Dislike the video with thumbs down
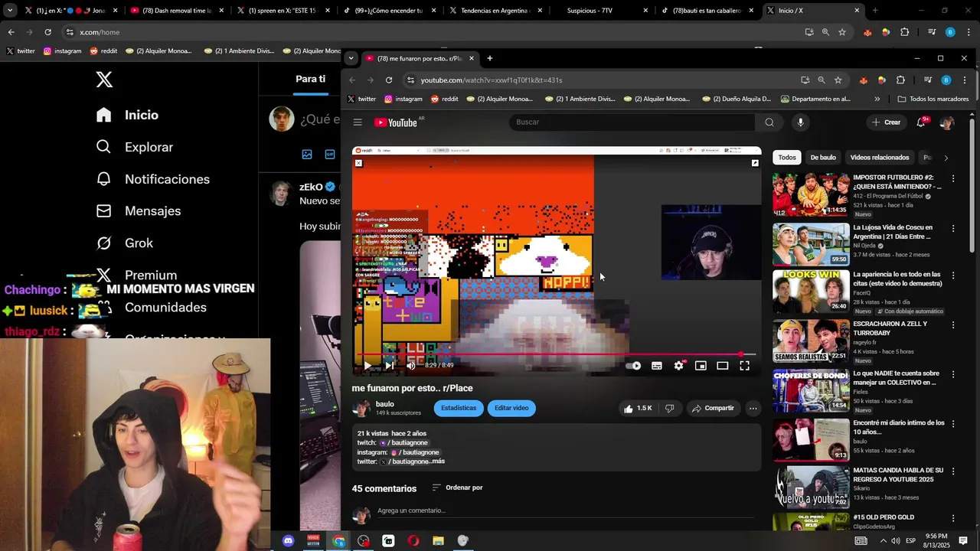Viewport: 980px width, 551px height. [670, 409]
